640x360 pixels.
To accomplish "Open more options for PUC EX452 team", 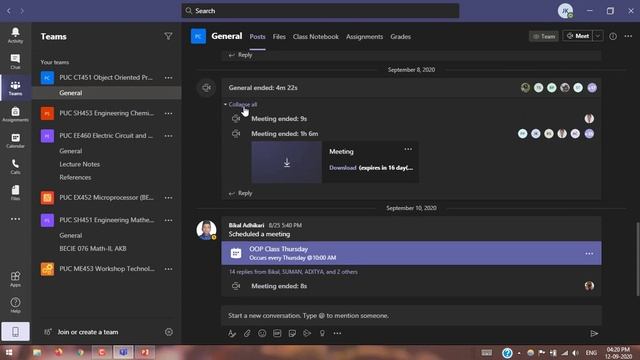I will (168, 198).
